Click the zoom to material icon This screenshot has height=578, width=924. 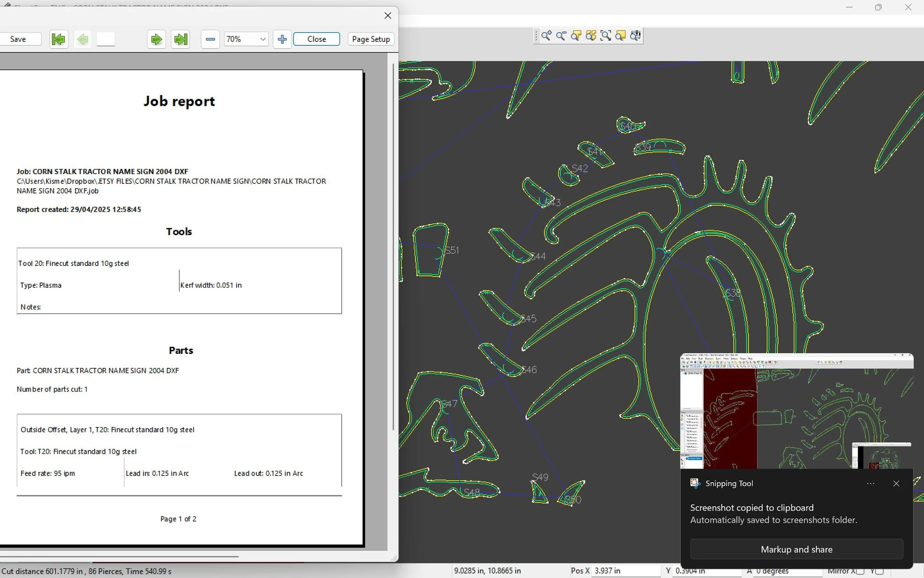click(621, 36)
